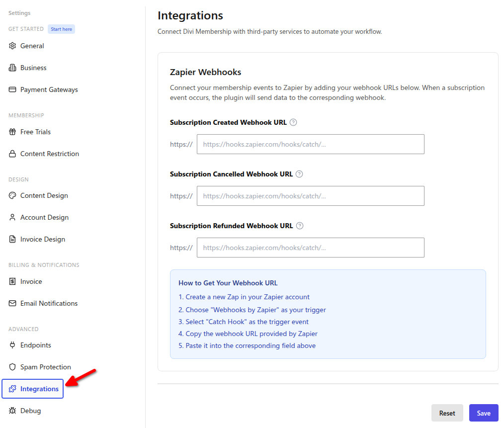Click the Business building icon

click(12, 68)
